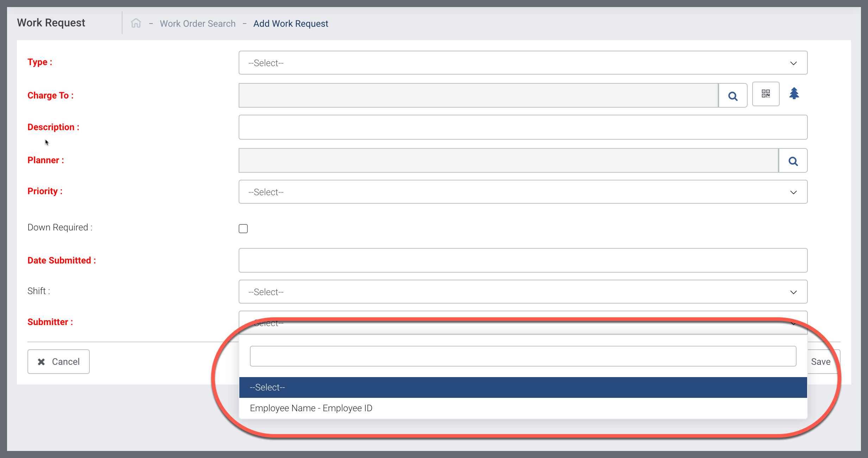
Task: Click the X icon on Cancel
Action: coord(41,362)
